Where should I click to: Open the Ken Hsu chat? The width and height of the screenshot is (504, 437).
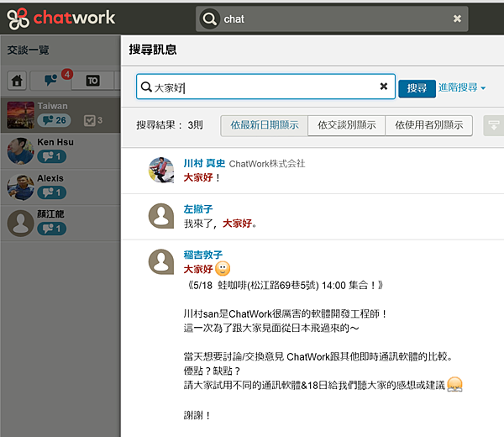[60, 151]
